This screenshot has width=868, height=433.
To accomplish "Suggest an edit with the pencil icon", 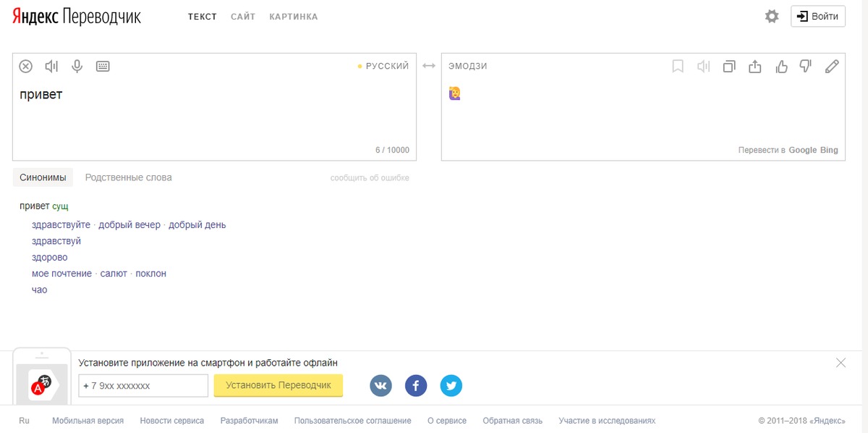I will click(832, 67).
